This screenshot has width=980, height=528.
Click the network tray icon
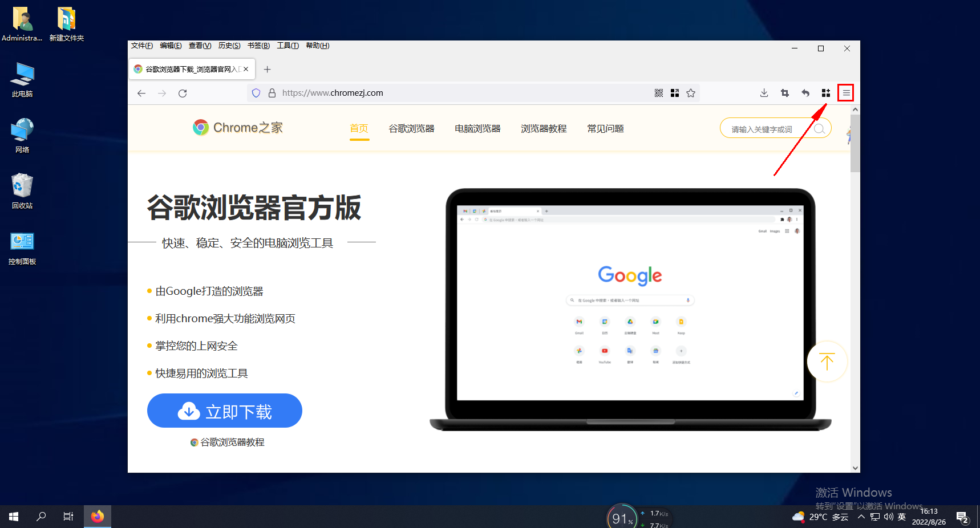(x=875, y=517)
